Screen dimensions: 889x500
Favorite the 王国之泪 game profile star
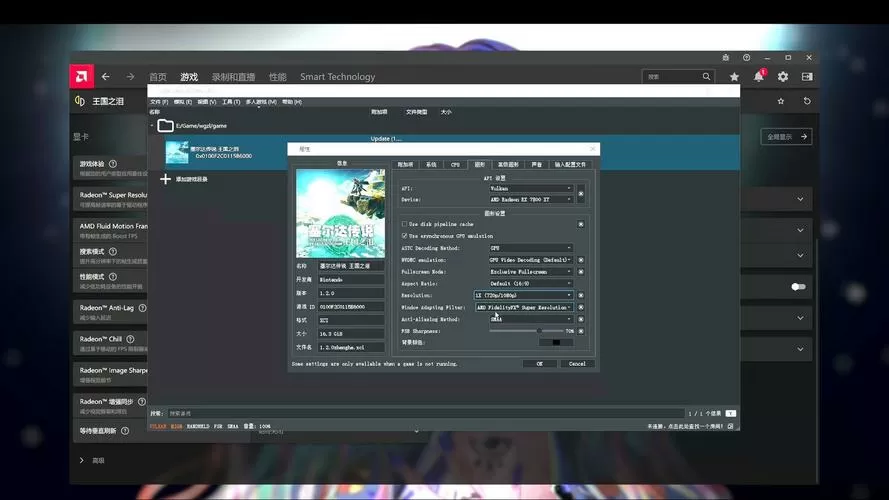pyautogui.click(x=781, y=101)
